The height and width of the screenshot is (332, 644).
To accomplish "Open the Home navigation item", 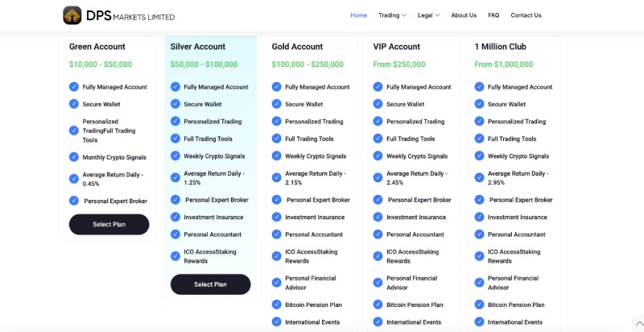I will tap(358, 15).
